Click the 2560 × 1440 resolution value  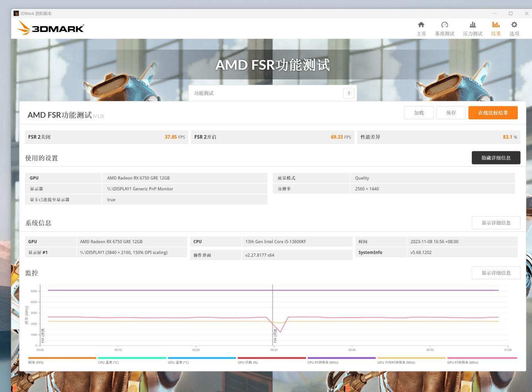tap(367, 189)
